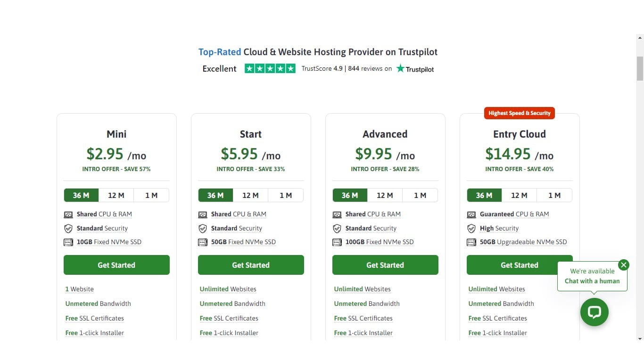Click Get Started under Advanced plan

pyautogui.click(x=385, y=265)
